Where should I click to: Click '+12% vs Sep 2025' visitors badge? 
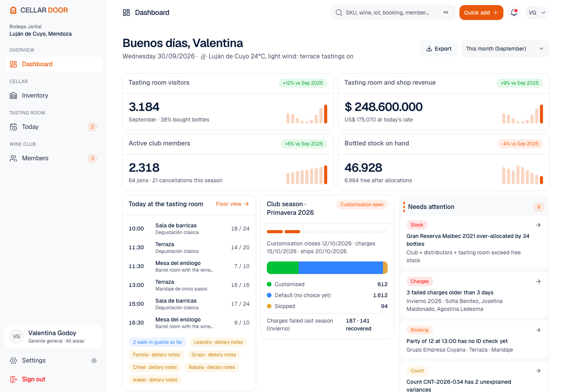(x=303, y=83)
